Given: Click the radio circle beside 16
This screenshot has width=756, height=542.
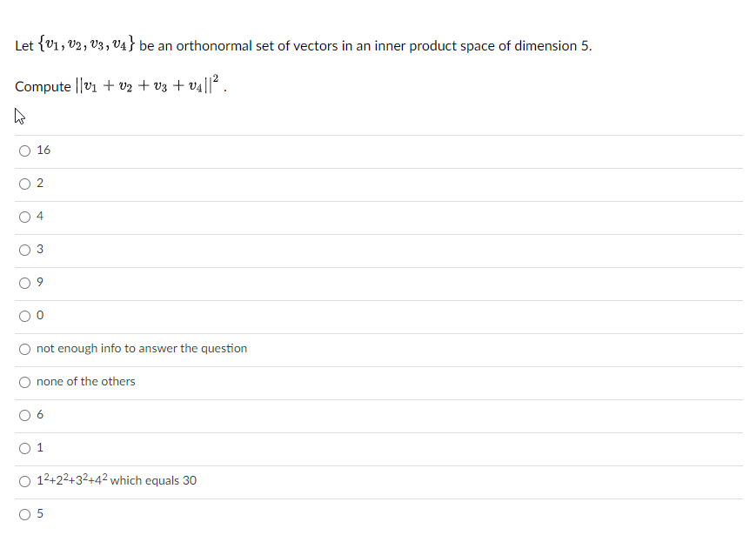Looking at the screenshot, I should (25, 150).
